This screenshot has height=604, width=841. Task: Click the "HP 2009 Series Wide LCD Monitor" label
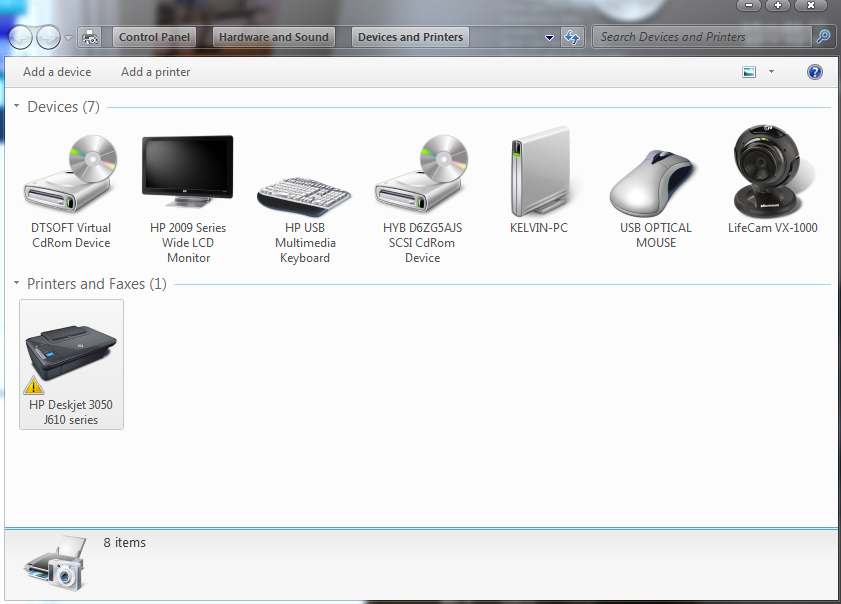188,242
